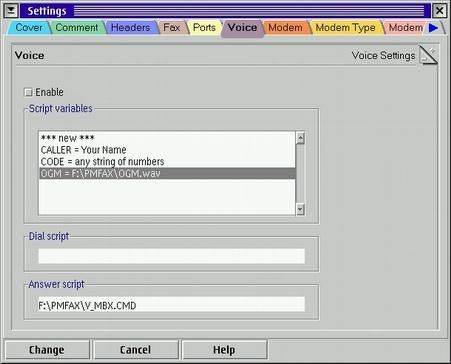Image resolution: width=451 pixels, height=364 pixels.
Task: Select the *** new *** list entry
Action: tap(167, 138)
